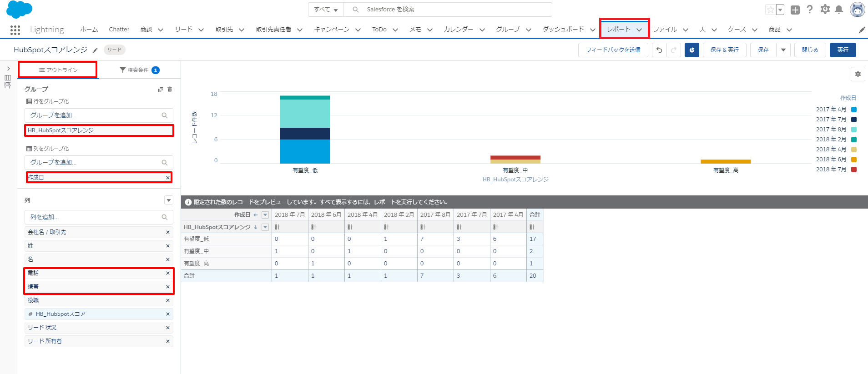Open the 列 section dropdown menu
868x374 pixels.
click(x=168, y=200)
